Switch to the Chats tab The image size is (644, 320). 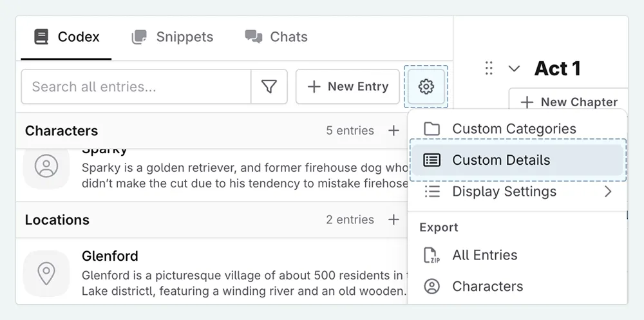click(276, 37)
